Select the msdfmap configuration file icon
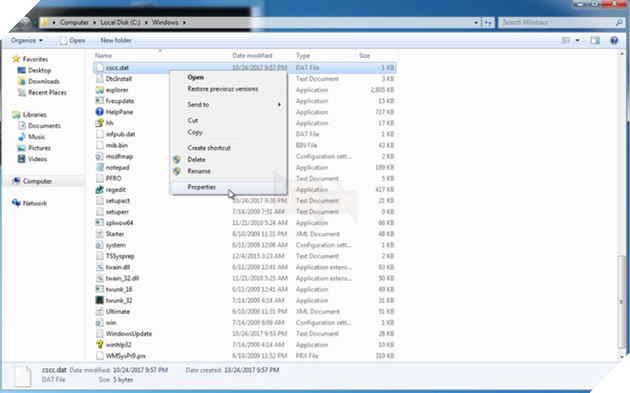 tap(99, 156)
